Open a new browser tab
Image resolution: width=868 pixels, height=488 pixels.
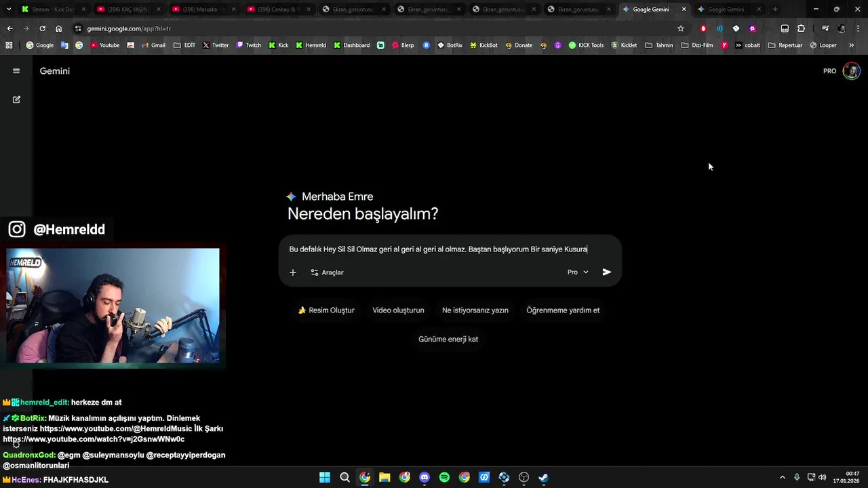775,9
